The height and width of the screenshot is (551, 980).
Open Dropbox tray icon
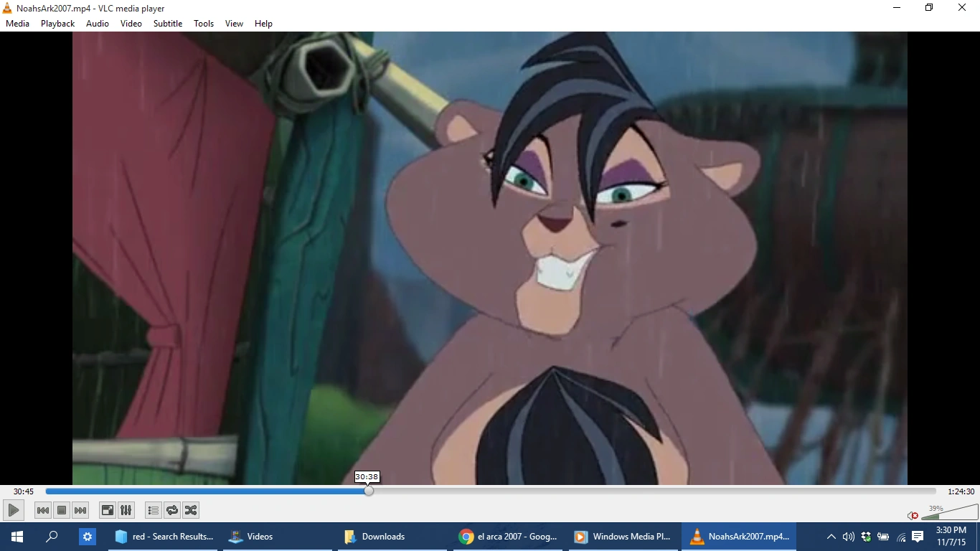(x=866, y=537)
